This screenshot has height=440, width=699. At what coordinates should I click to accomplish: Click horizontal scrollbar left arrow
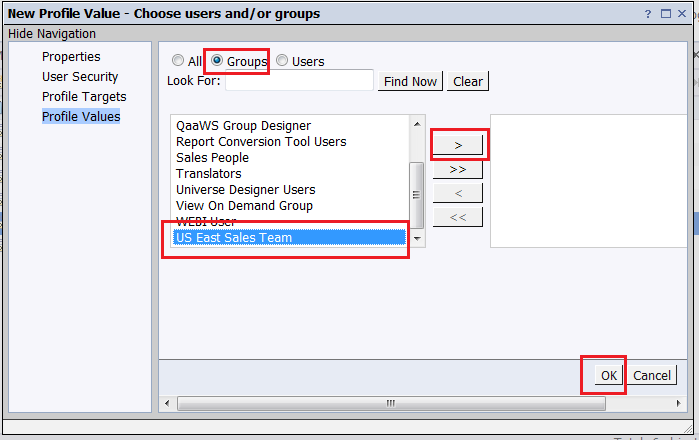pos(167,403)
